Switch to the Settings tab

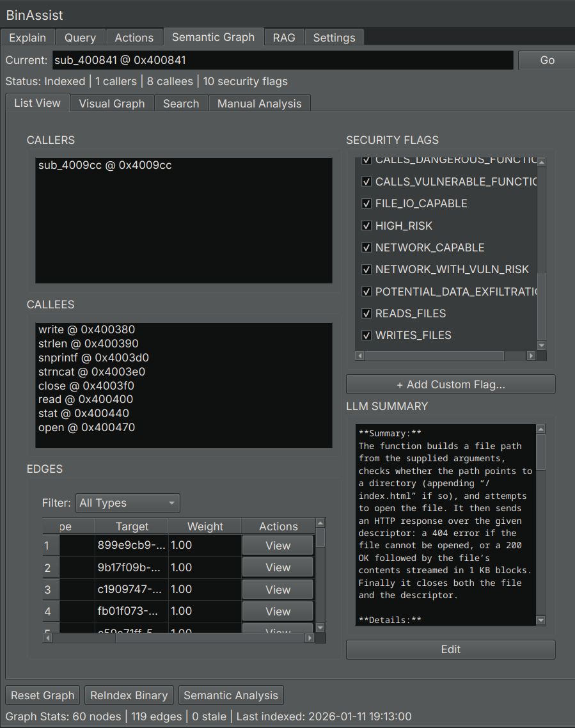tap(334, 37)
